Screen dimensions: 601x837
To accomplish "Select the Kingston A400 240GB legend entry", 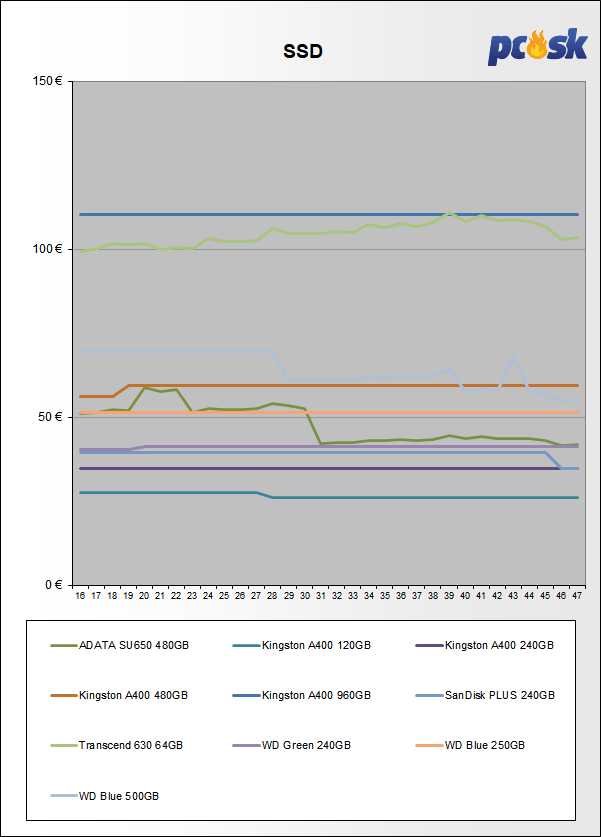I will tap(485, 645).
